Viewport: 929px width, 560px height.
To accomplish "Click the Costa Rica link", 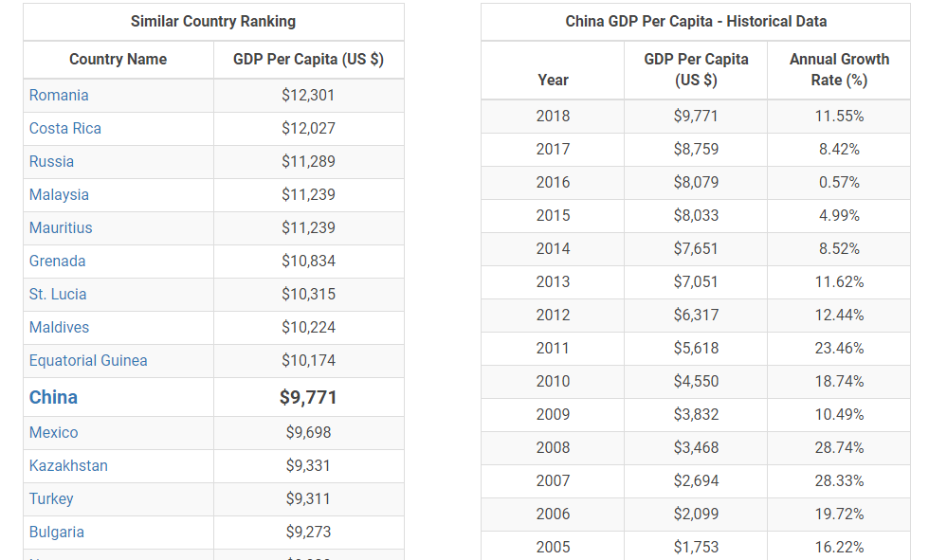I will pos(64,128).
